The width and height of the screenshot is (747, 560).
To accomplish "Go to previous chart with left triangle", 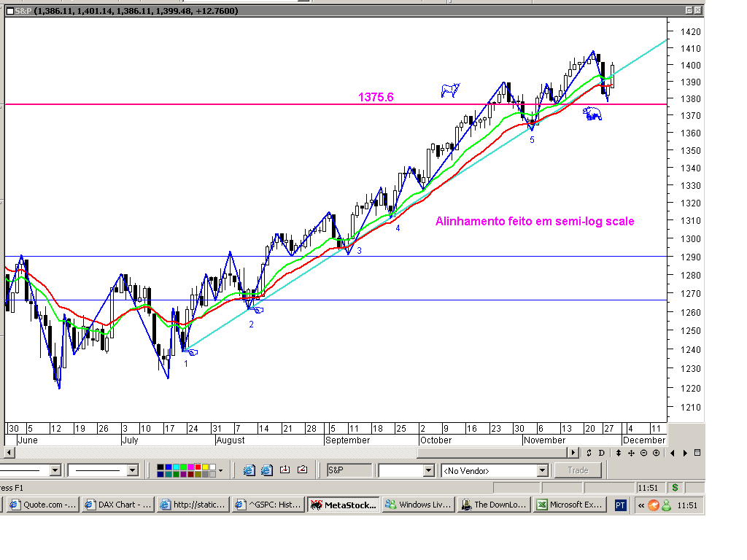I will click(x=672, y=453).
